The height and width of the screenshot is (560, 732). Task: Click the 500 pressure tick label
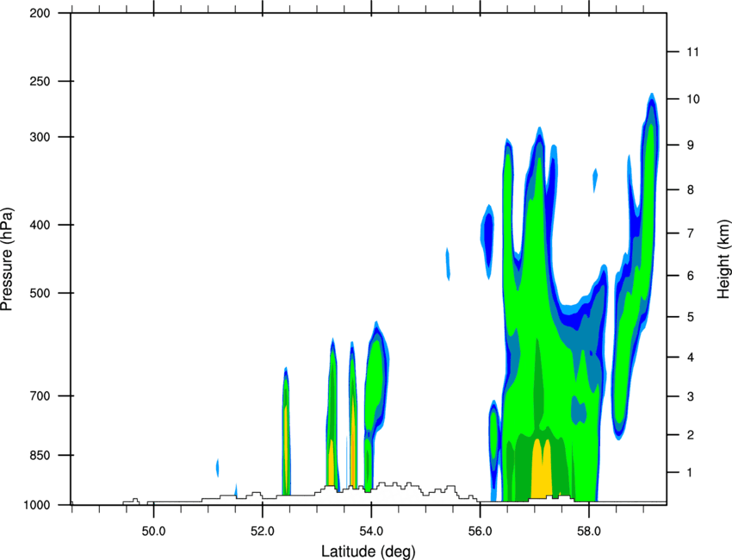pos(40,293)
